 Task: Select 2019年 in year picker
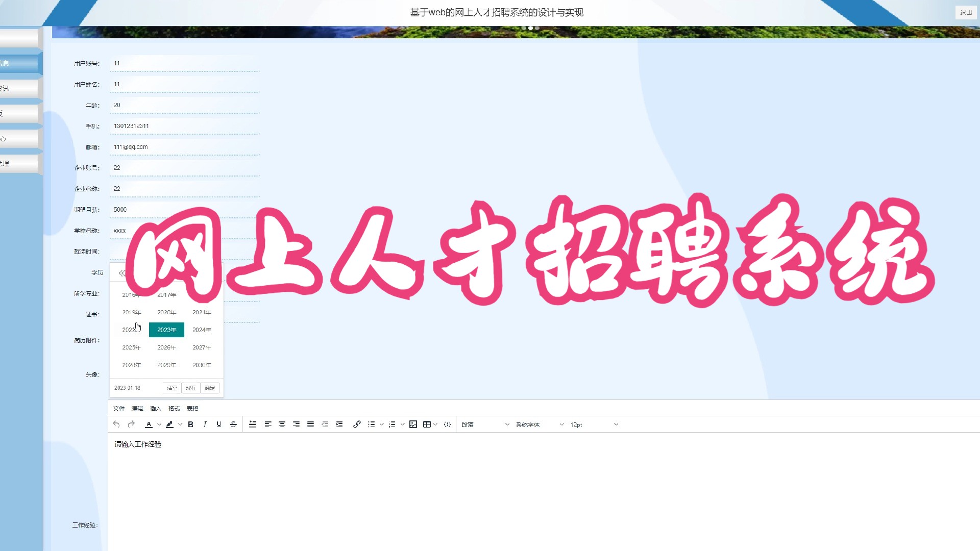132,312
